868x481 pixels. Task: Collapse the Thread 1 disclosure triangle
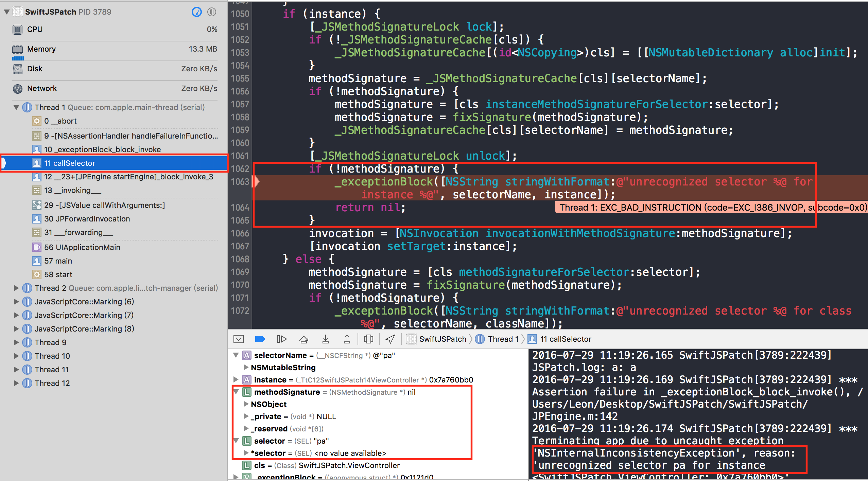(x=16, y=107)
